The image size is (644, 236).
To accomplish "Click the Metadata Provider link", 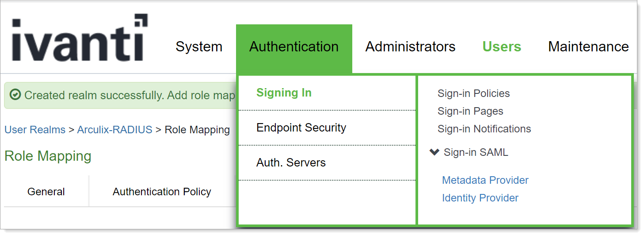I will click(485, 180).
